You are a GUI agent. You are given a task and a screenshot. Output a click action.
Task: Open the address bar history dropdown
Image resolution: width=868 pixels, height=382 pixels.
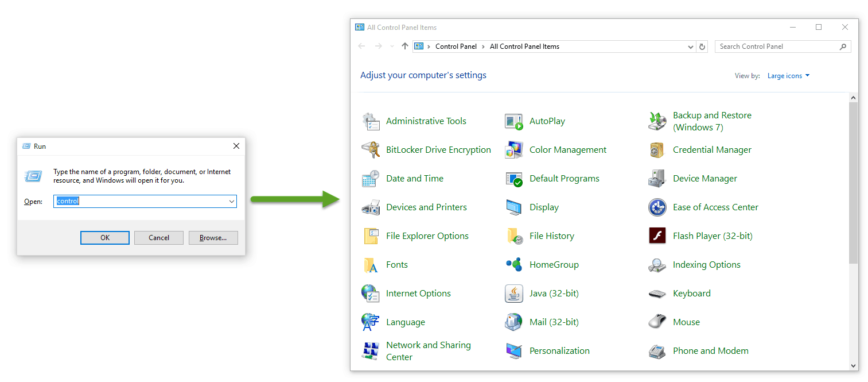pyautogui.click(x=690, y=47)
